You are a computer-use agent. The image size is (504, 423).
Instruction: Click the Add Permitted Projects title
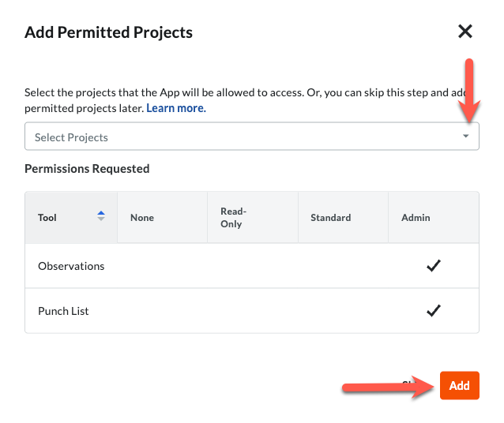[108, 32]
